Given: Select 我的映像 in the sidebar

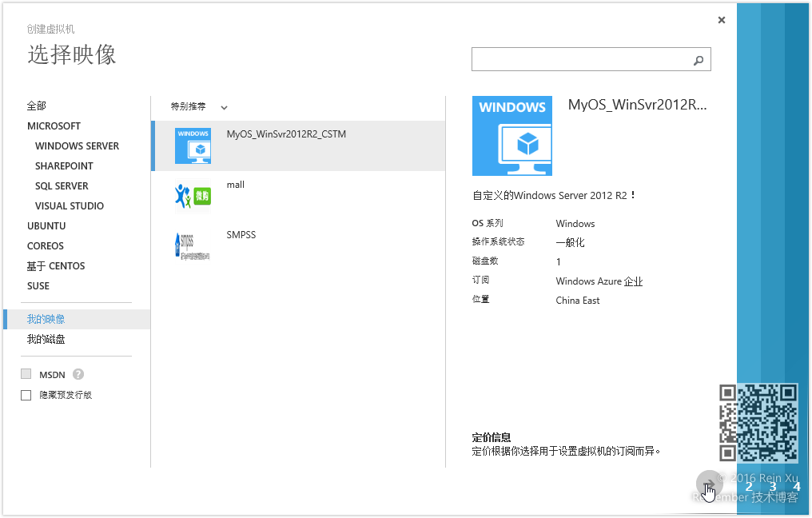Looking at the screenshot, I should click(77, 319).
